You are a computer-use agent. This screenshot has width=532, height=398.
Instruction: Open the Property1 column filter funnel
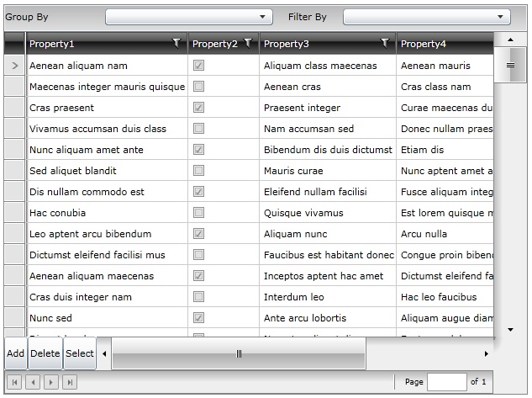[x=176, y=43]
